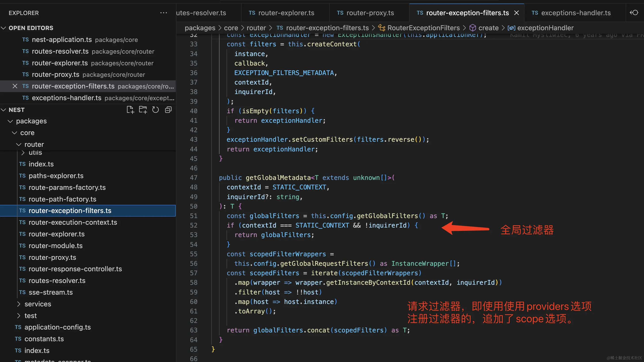Click TS icon of router-explorer.ts tab

[252, 13]
